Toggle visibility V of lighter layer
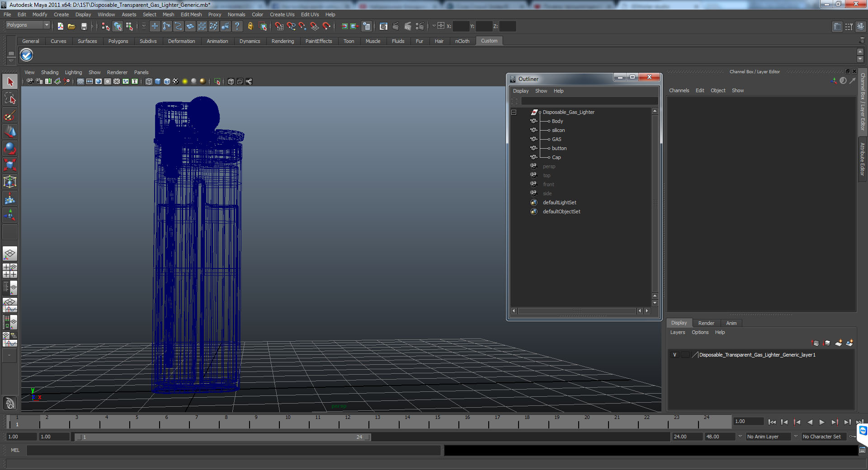 [x=675, y=355]
